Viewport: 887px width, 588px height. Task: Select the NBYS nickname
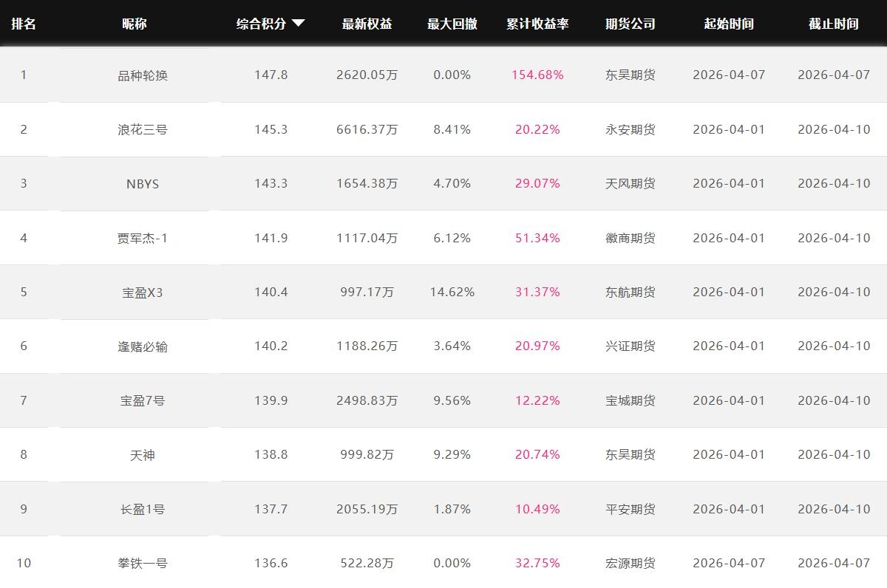tap(143, 184)
